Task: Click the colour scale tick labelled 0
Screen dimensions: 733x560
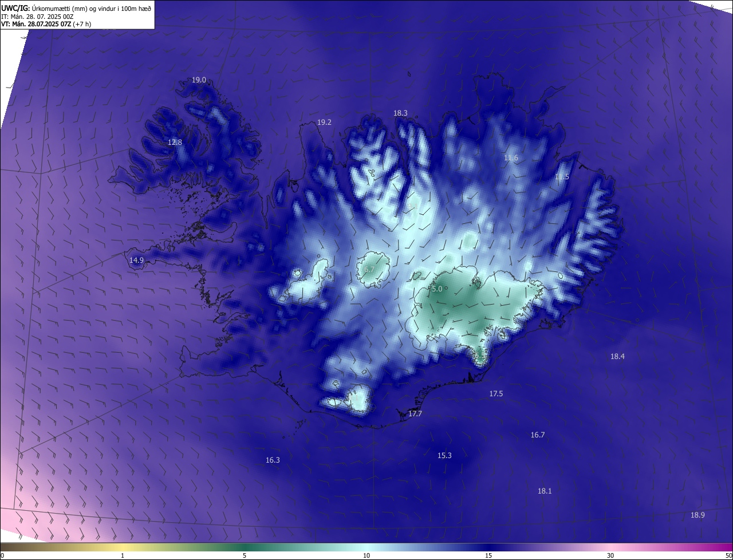Action: coord(2,556)
